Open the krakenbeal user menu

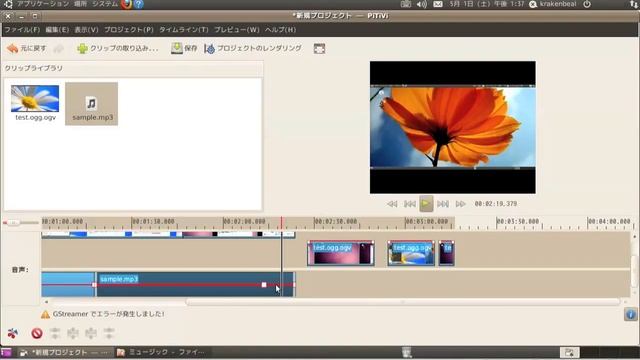(553, 4)
